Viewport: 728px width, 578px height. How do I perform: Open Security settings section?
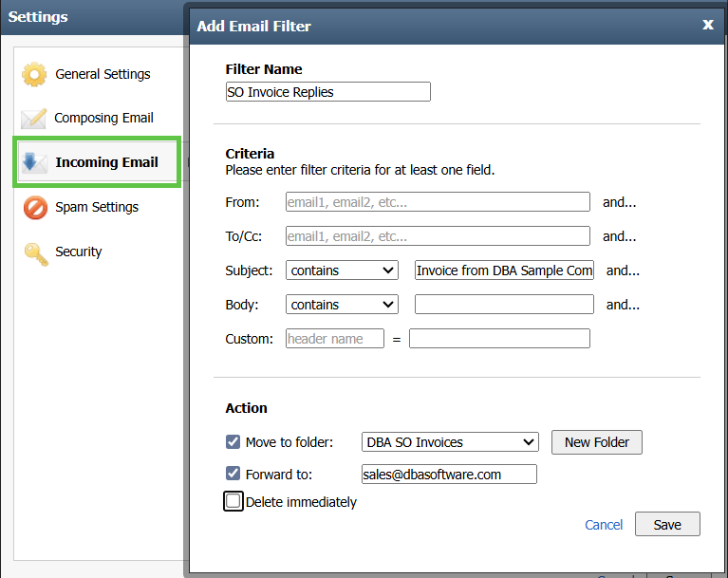(78, 252)
